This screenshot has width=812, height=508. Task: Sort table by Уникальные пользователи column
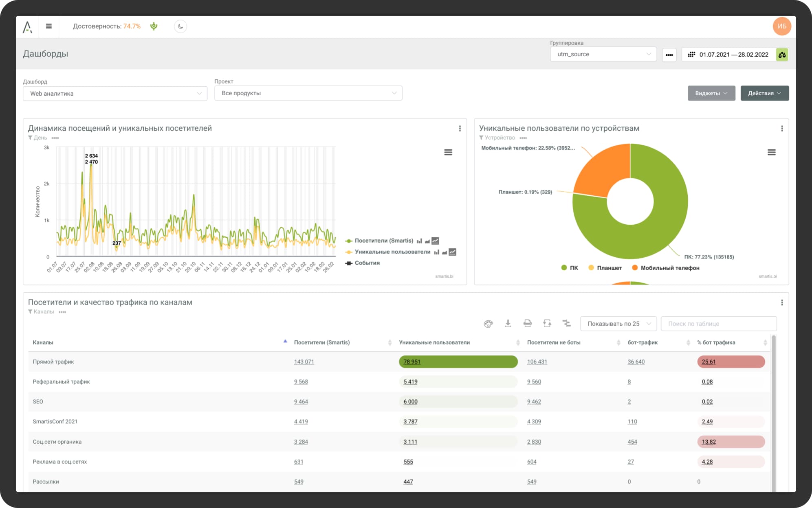(x=434, y=342)
